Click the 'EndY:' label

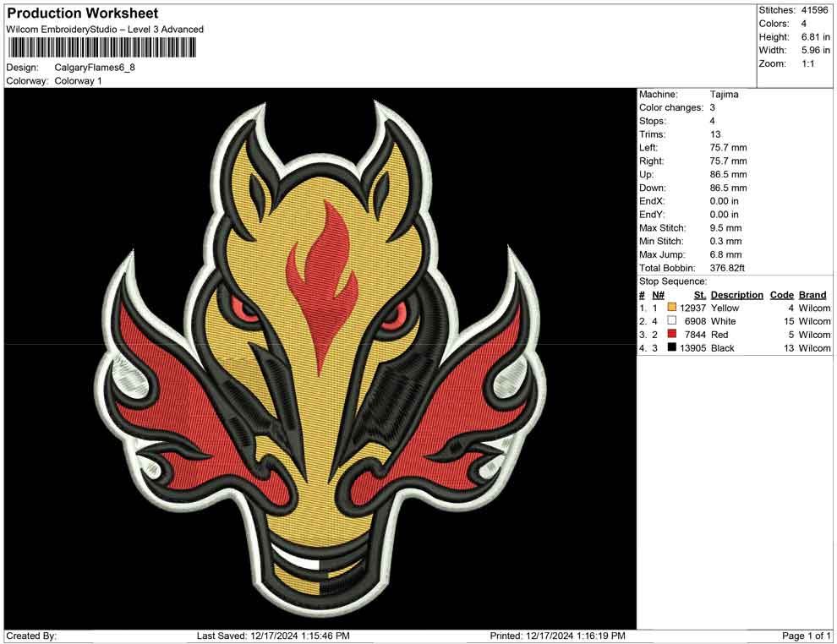652,214
